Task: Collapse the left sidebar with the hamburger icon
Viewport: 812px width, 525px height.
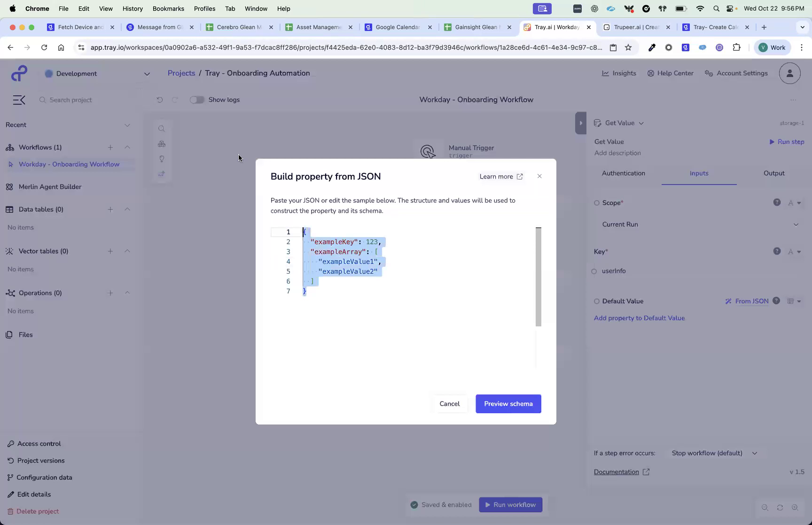Action: (x=19, y=100)
